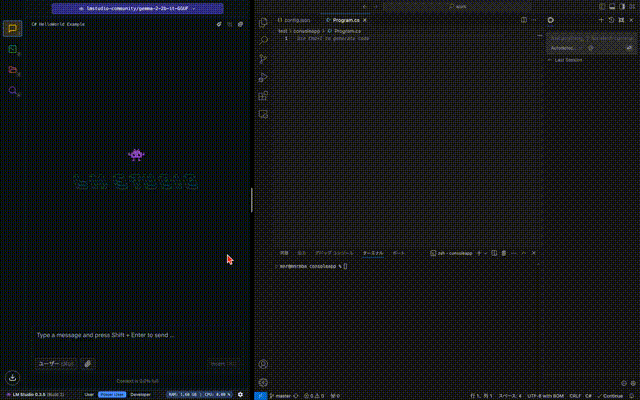Click Program.cs in the editor breadcrumb
The width and height of the screenshot is (640, 400).
pyautogui.click(x=347, y=31)
